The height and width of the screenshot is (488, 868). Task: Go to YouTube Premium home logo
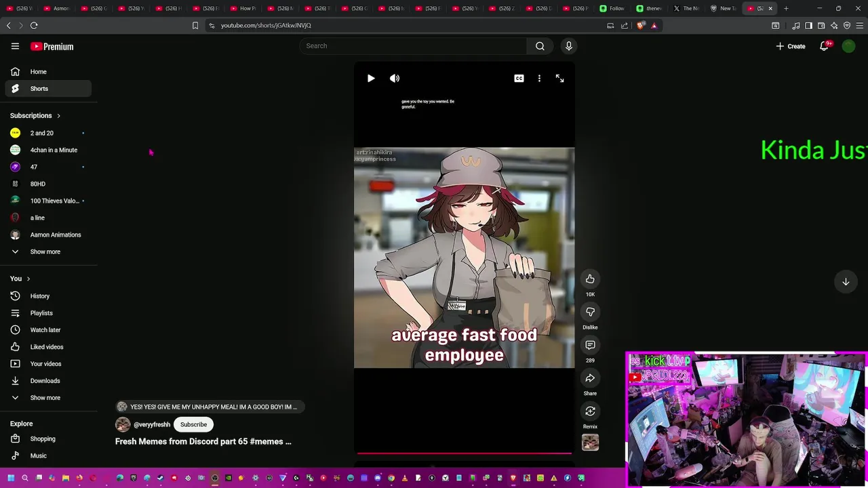[52, 46]
